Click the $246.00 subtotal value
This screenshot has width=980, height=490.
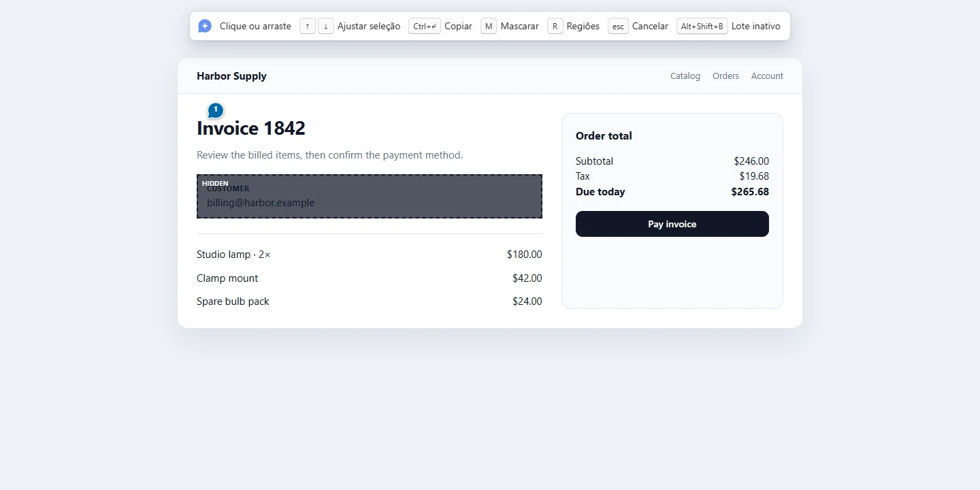point(751,161)
